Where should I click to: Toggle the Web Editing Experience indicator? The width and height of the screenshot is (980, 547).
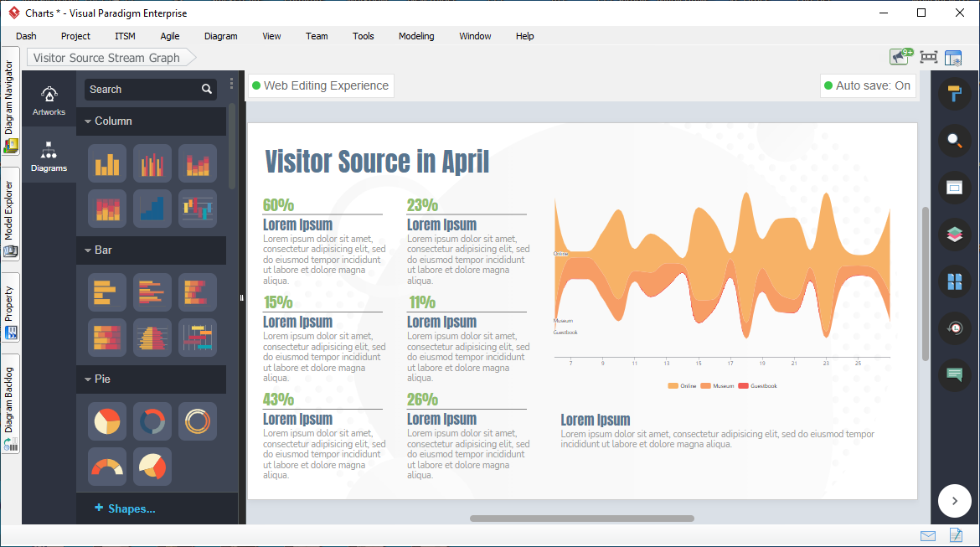point(321,85)
